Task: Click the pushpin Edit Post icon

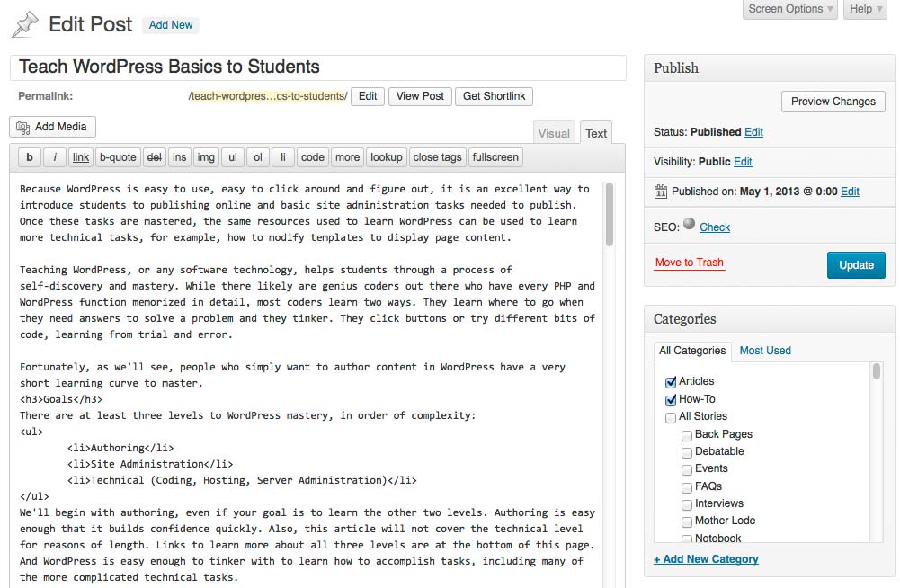Action: tap(25, 24)
